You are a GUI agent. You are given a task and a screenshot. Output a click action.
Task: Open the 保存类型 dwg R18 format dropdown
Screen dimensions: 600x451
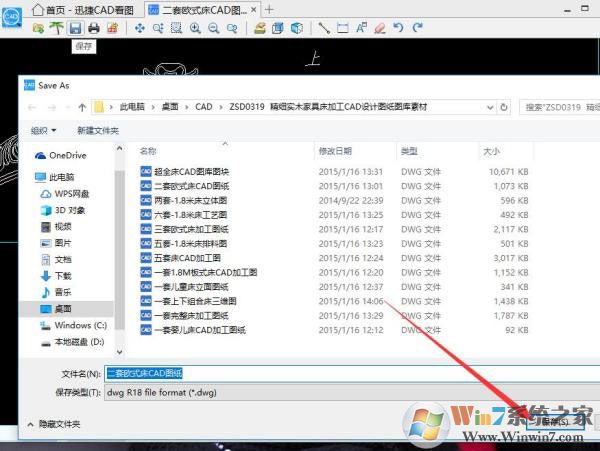[352, 392]
